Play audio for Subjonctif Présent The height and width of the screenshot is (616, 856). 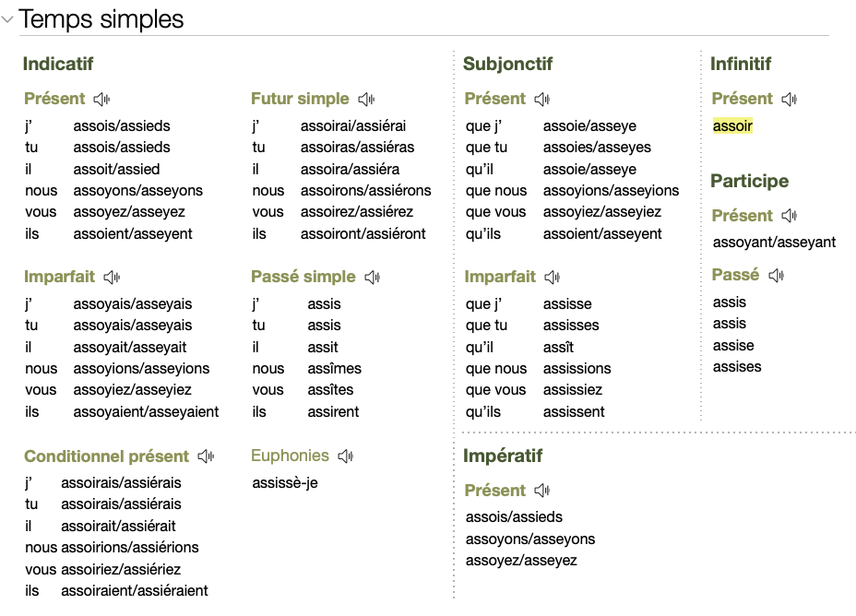coord(541,100)
